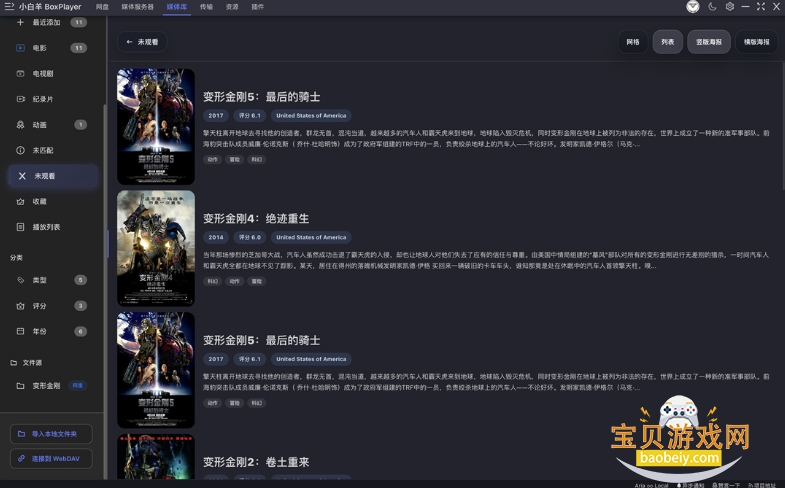The image size is (785, 488).
Task: Click the 类型 count badge 5
Action: pos(81,280)
